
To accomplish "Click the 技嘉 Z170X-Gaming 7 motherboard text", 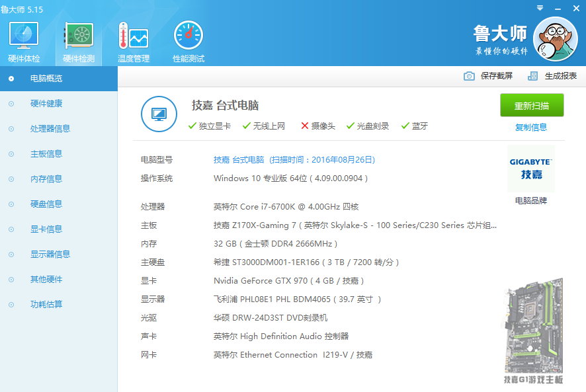I will pyautogui.click(x=355, y=225).
